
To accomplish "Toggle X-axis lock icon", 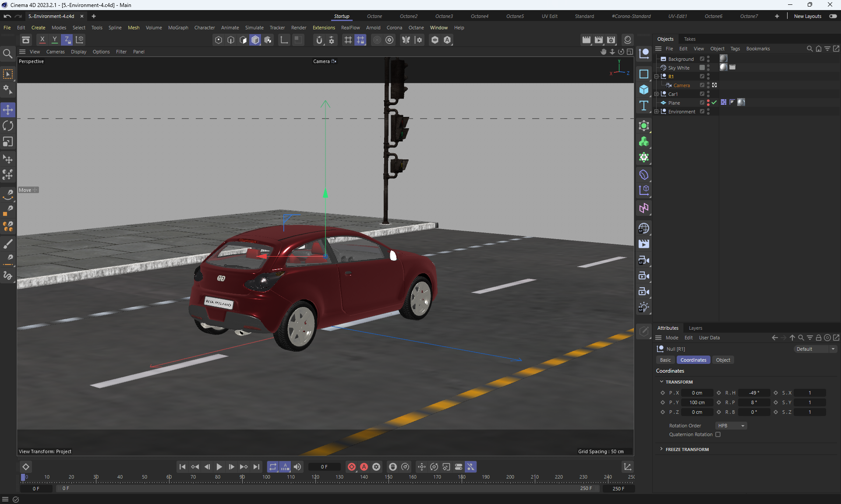I will point(42,40).
